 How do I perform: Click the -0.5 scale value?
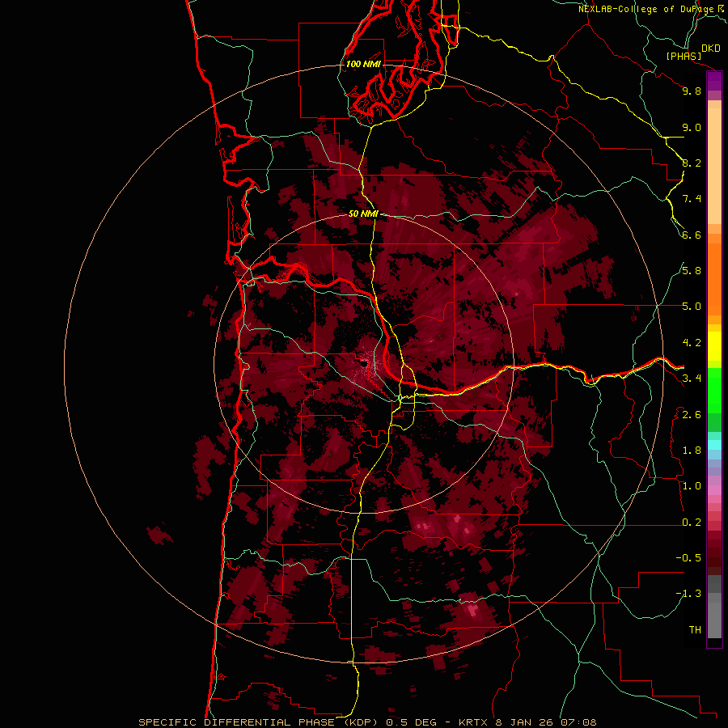tap(688, 558)
